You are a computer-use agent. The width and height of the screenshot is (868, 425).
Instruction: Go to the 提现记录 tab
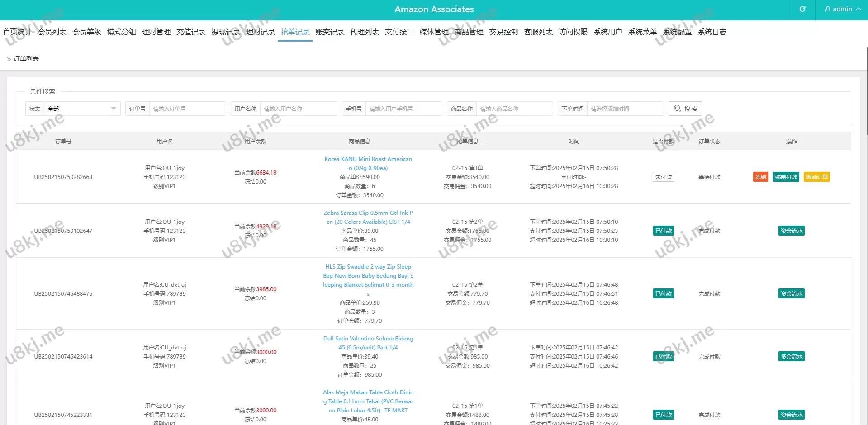click(x=226, y=32)
